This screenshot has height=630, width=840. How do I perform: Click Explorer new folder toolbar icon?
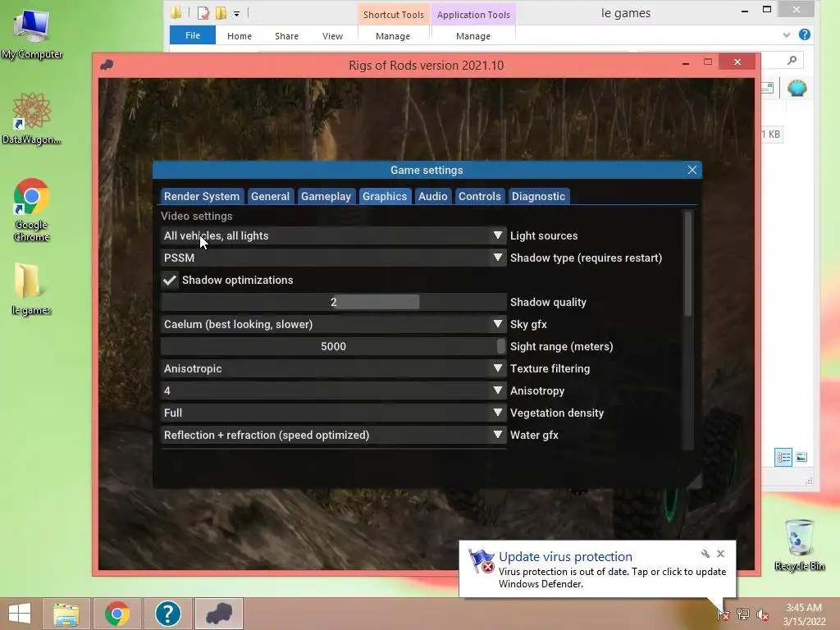tap(221, 13)
